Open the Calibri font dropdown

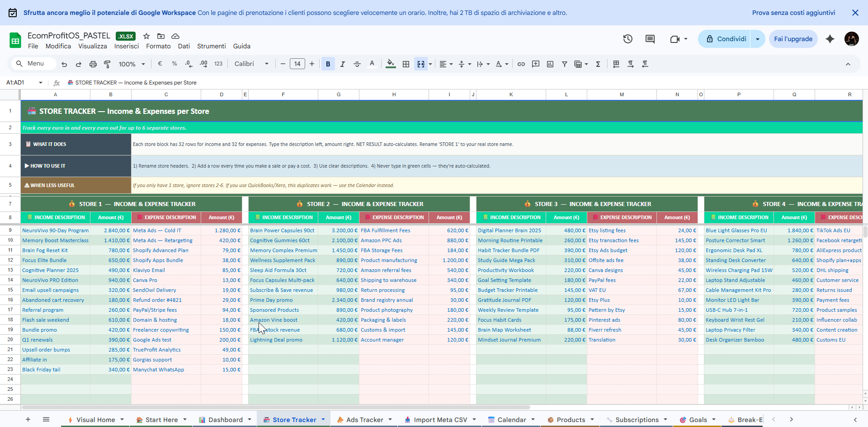251,64
